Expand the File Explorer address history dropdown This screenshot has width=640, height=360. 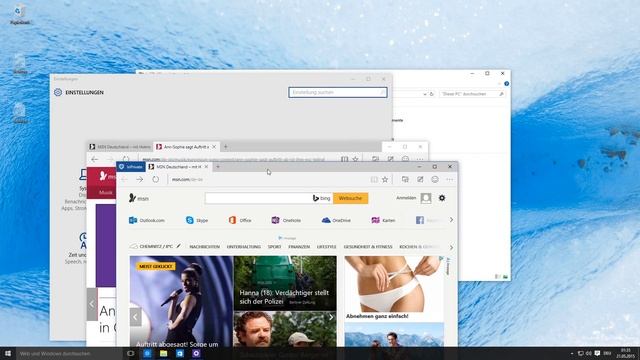[x=424, y=94]
